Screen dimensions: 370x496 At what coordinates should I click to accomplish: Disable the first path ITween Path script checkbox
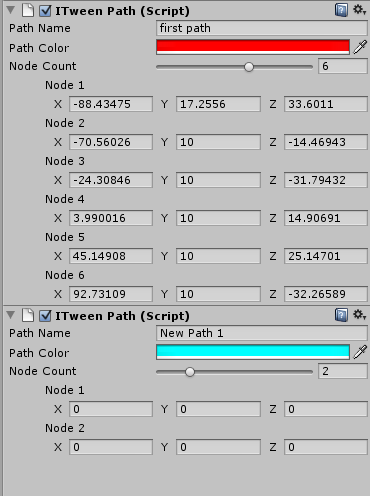click(x=45, y=11)
